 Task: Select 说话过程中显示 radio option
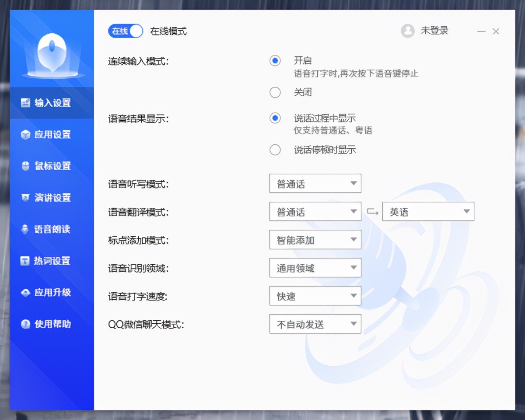[x=275, y=118]
